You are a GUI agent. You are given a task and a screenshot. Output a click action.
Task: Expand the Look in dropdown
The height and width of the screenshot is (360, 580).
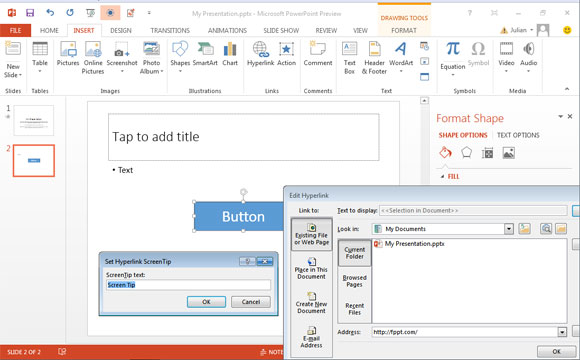click(509, 229)
